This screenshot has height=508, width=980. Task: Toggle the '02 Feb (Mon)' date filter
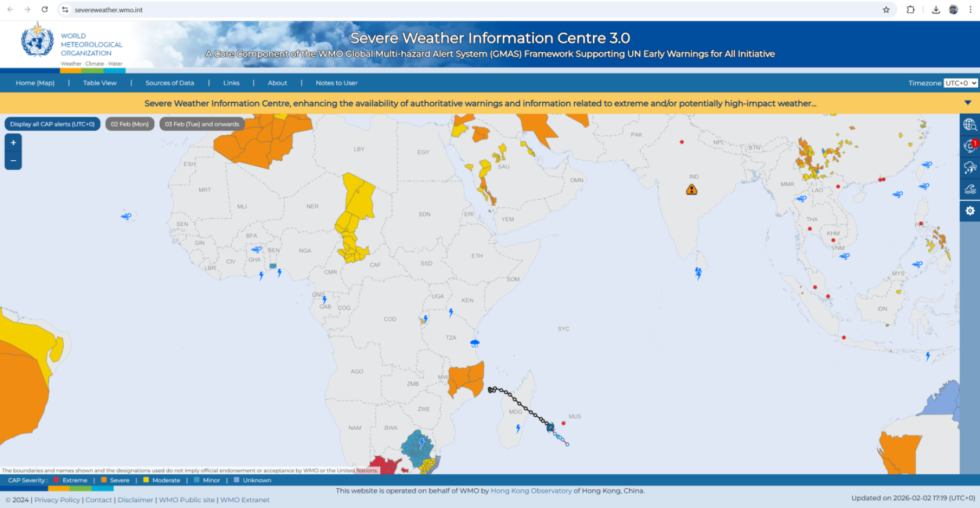(130, 124)
